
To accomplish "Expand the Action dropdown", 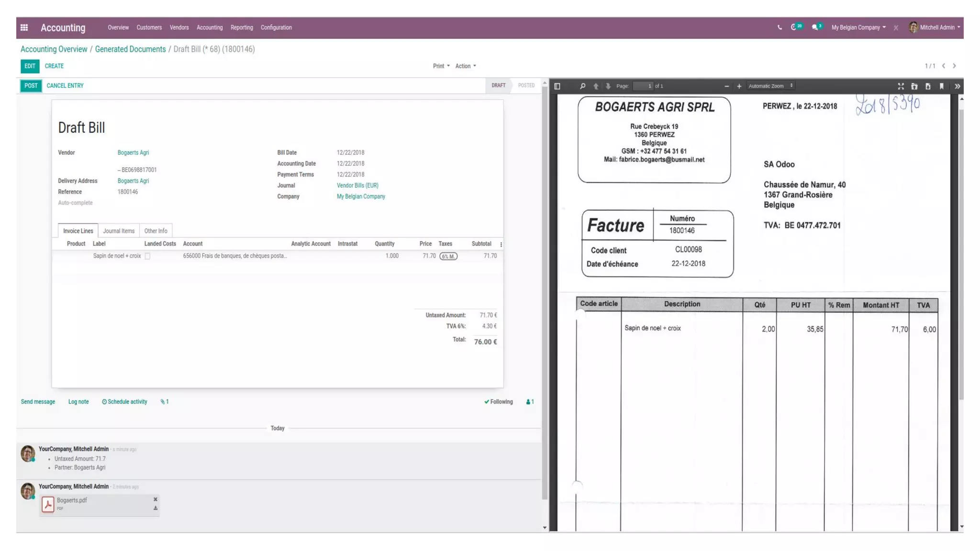I will (x=465, y=66).
